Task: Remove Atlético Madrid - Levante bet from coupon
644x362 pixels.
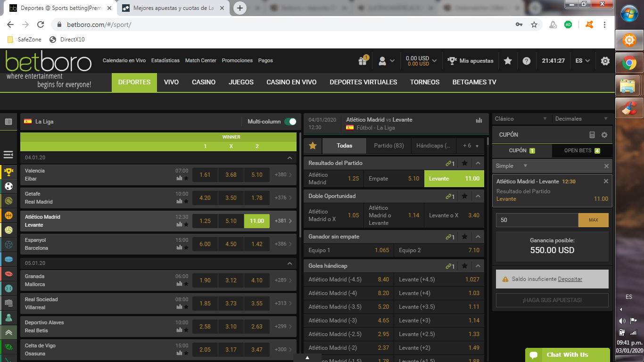Action: tap(606, 181)
